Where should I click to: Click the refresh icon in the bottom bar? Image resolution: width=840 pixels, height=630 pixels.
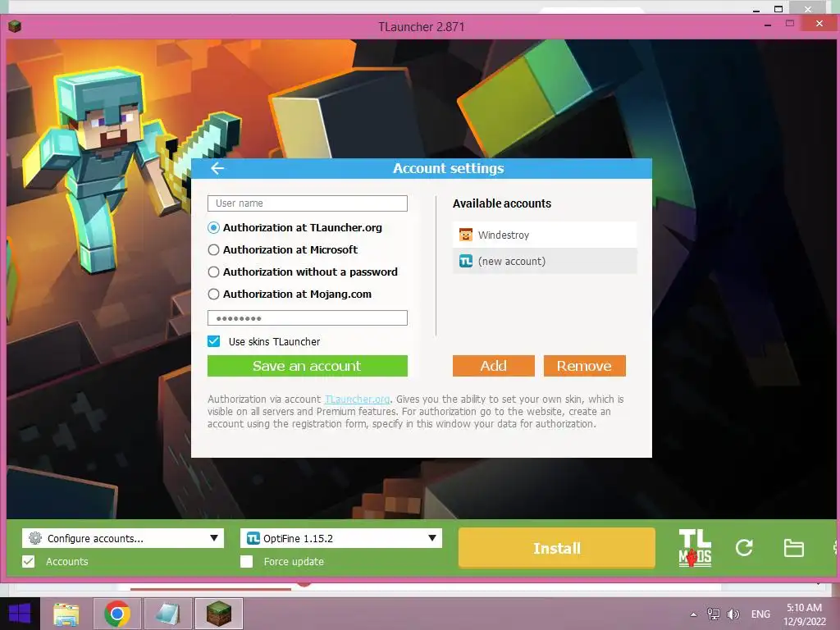tap(744, 547)
